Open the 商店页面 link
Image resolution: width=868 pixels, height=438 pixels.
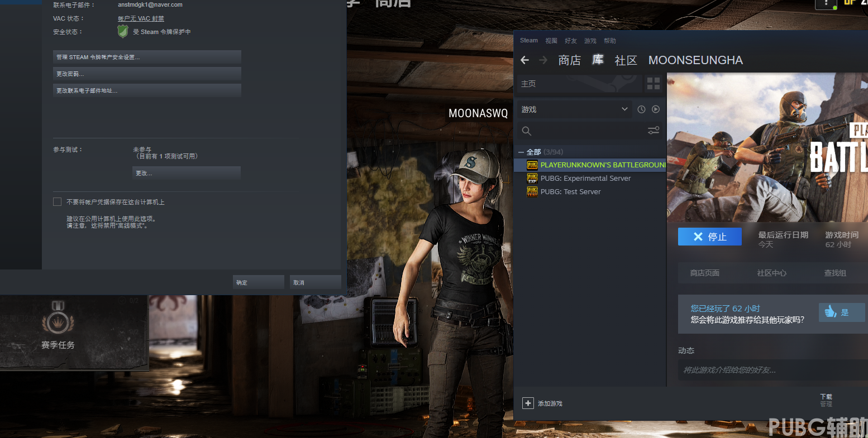pos(704,273)
